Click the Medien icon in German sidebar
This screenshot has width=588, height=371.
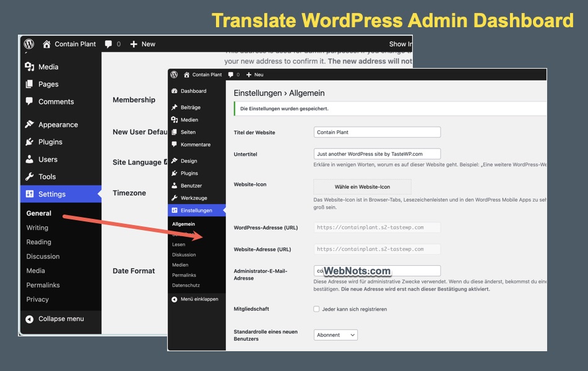[x=175, y=119]
